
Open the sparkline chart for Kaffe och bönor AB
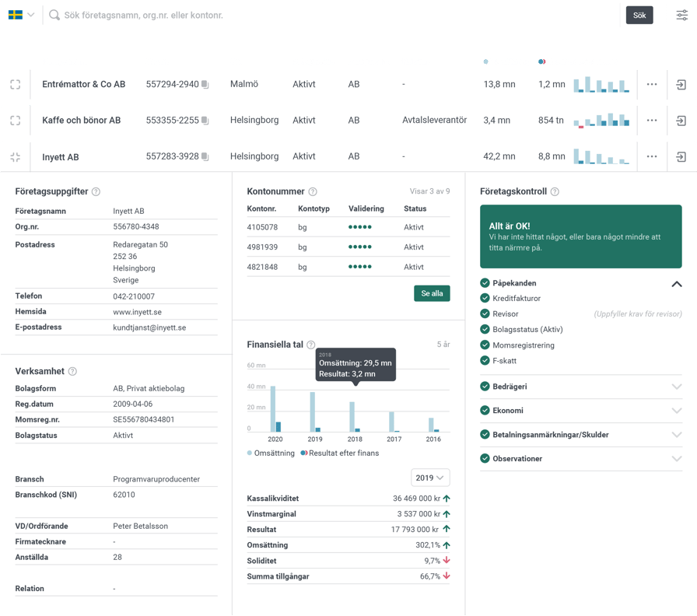pos(601,120)
